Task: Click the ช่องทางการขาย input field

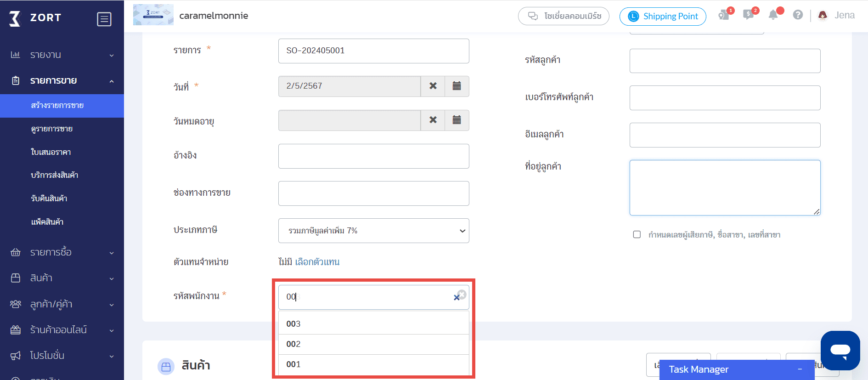Action: [374, 193]
